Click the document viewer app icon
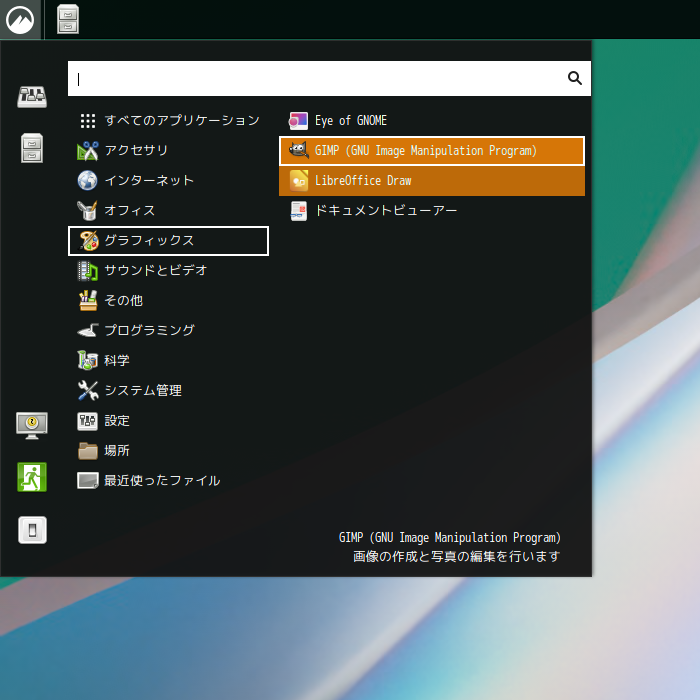Viewport: 700px width, 700px height. 298,211
